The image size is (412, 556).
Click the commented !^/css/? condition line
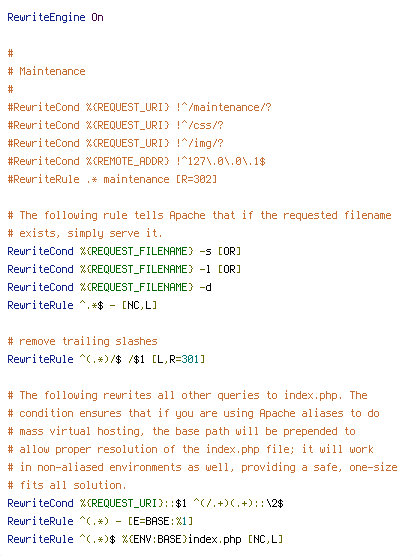click(116, 125)
